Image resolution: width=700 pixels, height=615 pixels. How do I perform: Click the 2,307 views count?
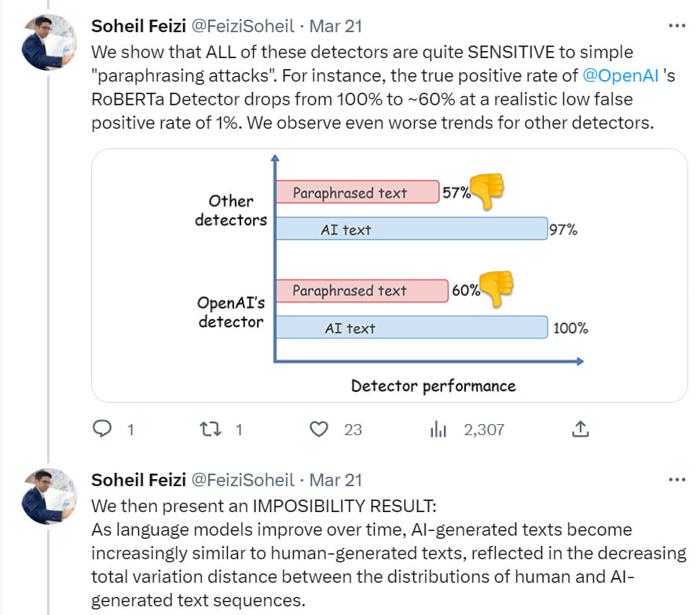click(x=484, y=430)
